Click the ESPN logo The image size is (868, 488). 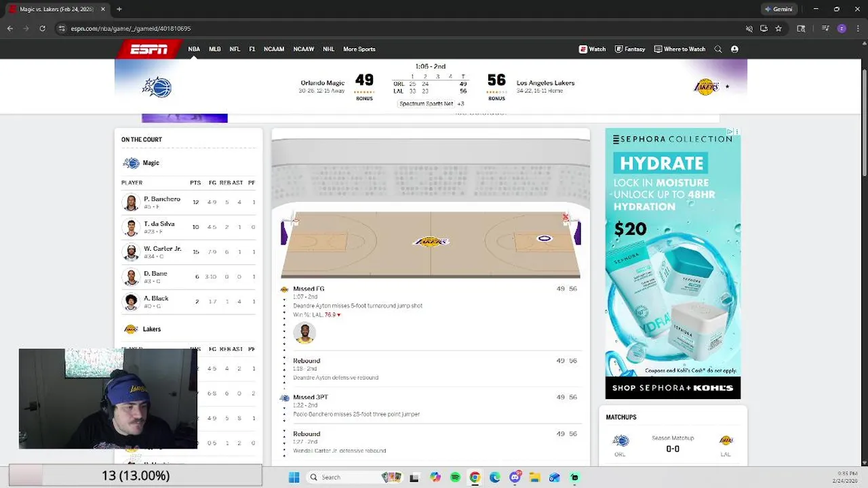click(x=149, y=49)
